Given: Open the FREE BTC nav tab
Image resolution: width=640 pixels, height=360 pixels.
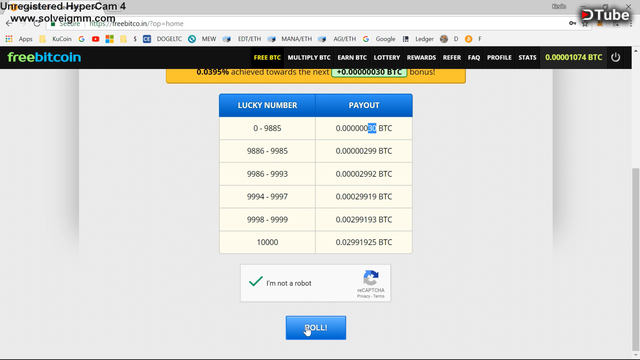Looking at the screenshot, I should [267, 58].
